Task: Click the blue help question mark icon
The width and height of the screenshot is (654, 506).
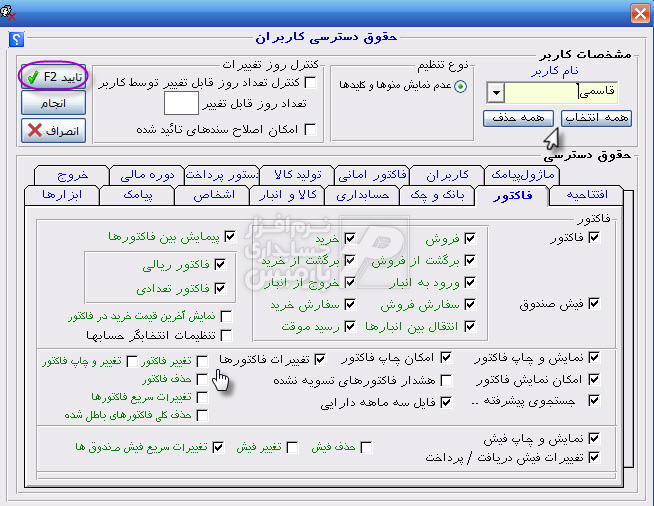Action: (16, 40)
